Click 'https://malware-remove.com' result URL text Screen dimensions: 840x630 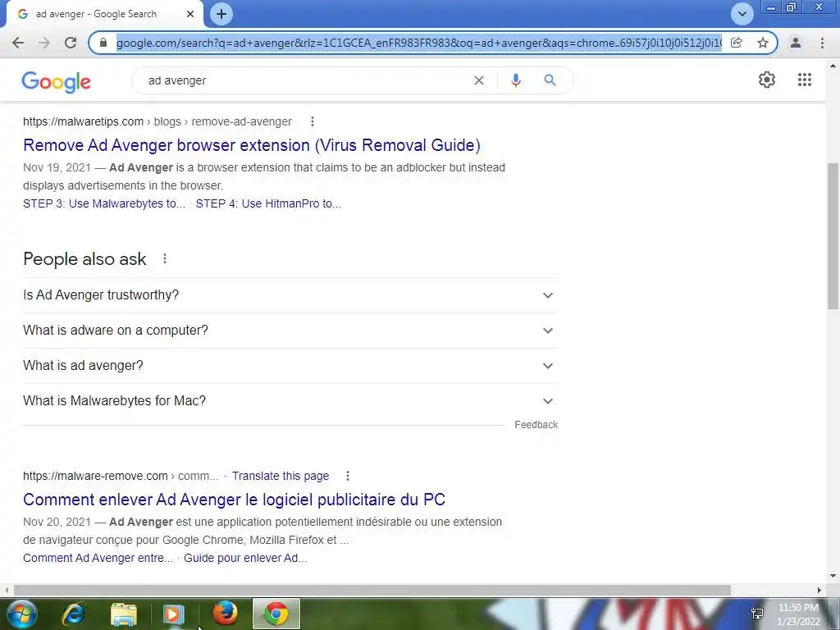point(95,477)
